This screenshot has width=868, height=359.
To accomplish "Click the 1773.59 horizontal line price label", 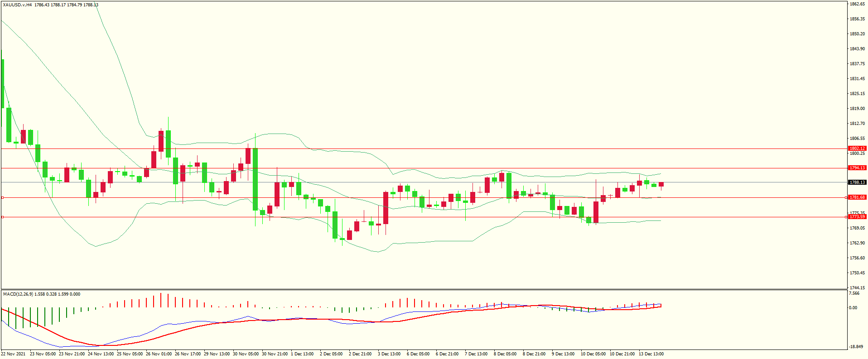I will (x=857, y=217).
